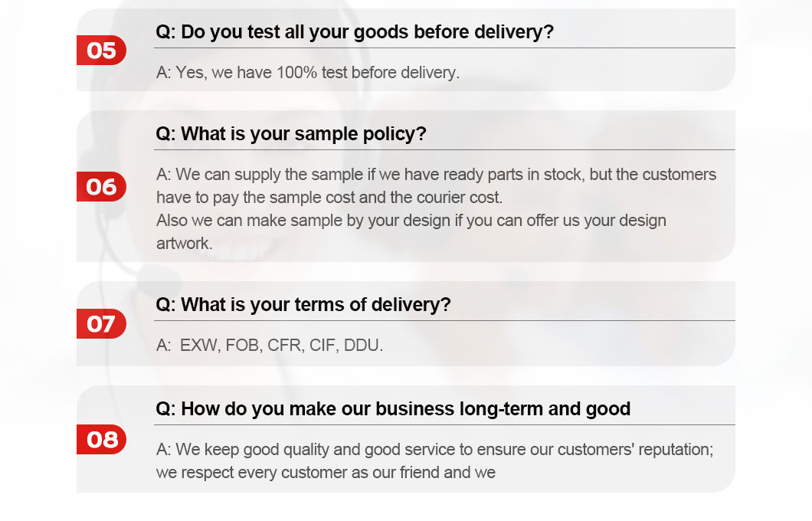Click the red 06 number badge

point(101,187)
